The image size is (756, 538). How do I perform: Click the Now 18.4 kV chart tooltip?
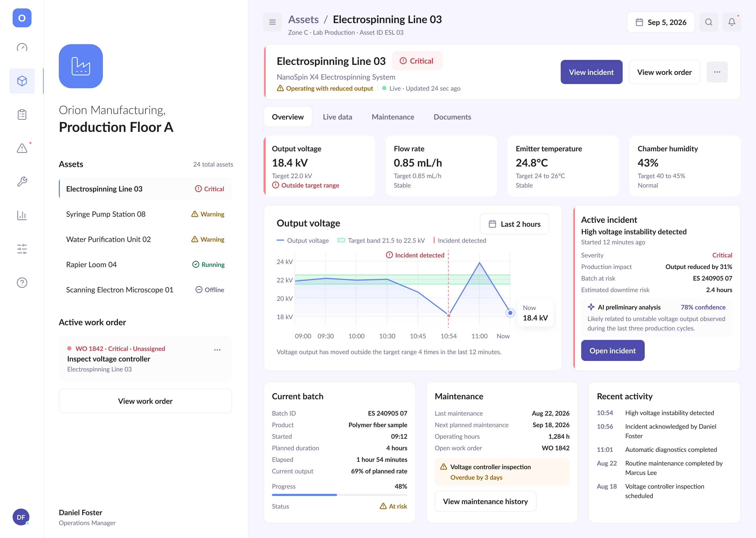pyautogui.click(x=535, y=313)
